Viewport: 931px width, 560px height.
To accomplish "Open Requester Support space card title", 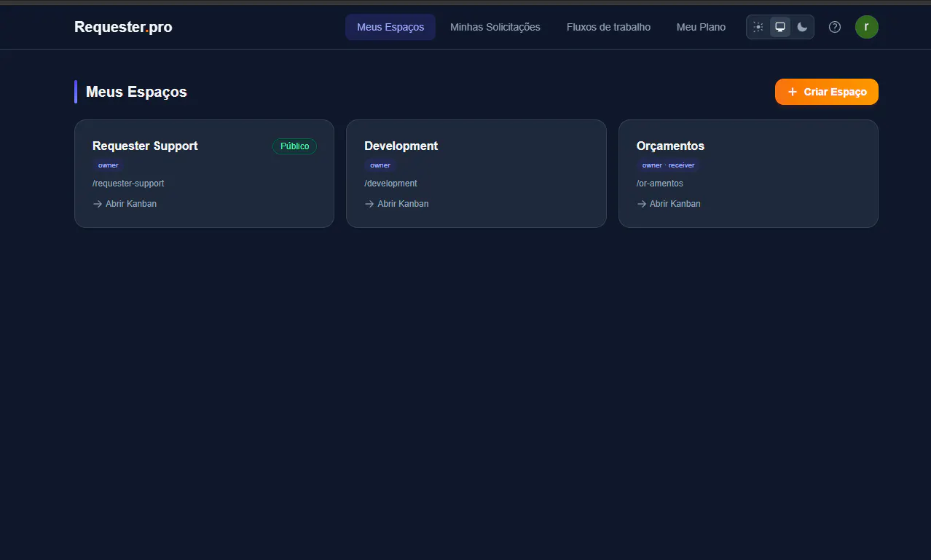I will 145,146.
